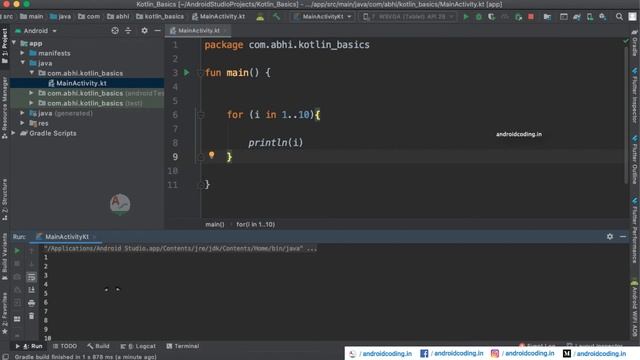
Task: Open the Android project view dropdown
Action: click(36, 31)
